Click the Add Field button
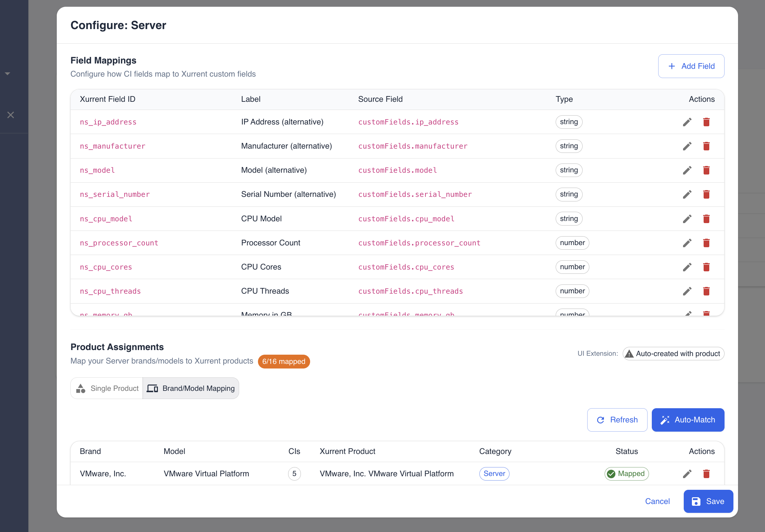The height and width of the screenshot is (532, 765). 691,66
